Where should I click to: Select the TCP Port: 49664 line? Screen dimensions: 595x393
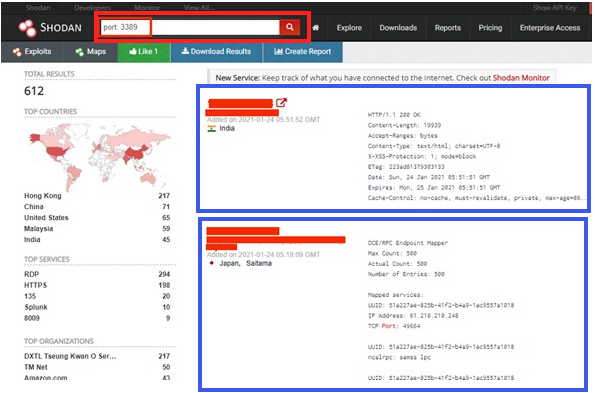394,326
